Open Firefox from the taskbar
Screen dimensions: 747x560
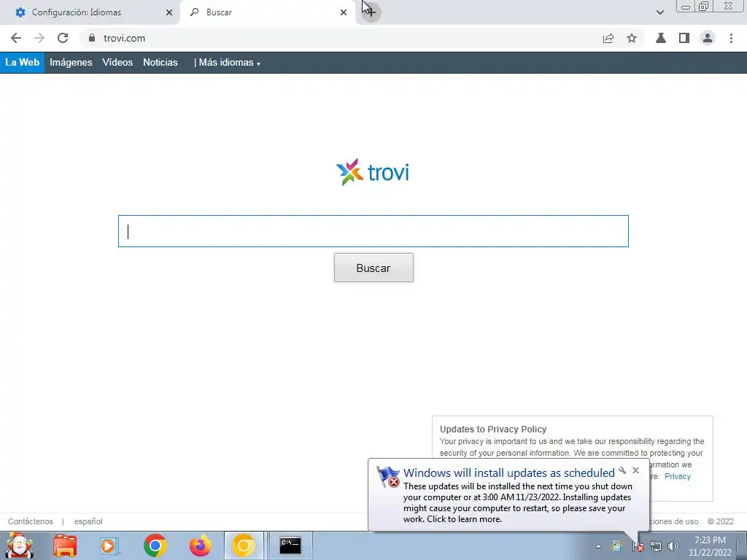[x=200, y=545]
